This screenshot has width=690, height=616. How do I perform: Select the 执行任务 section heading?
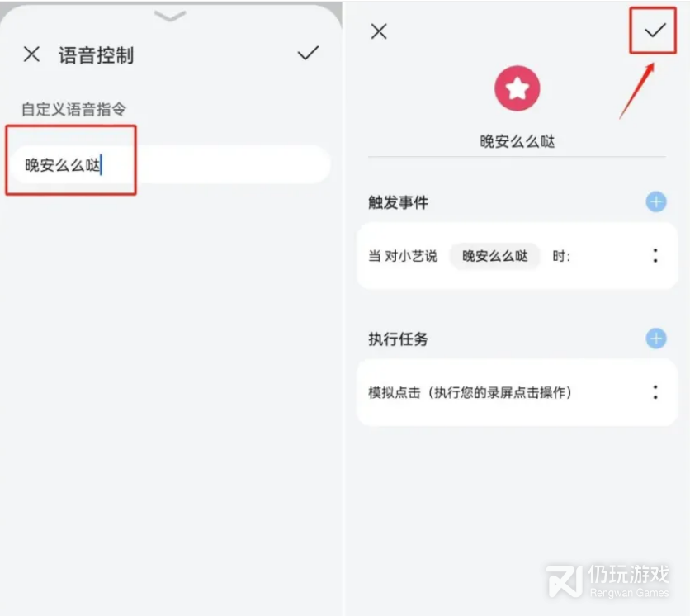[x=399, y=339]
